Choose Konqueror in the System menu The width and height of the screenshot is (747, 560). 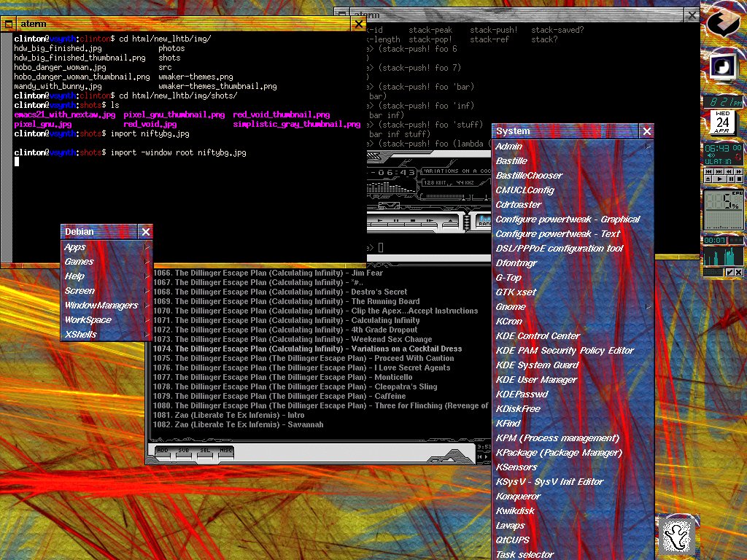click(x=517, y=497)
